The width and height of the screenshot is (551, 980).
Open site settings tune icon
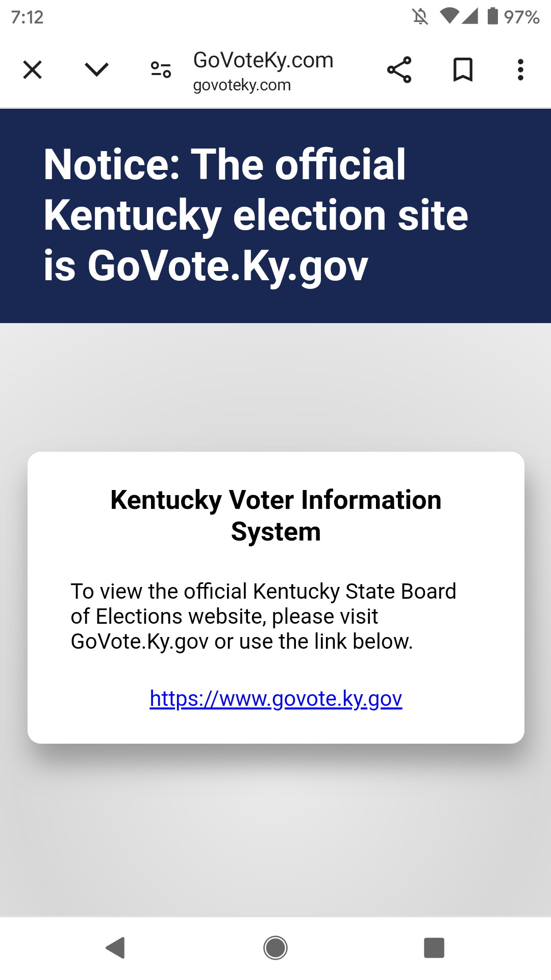coord(161,69)
